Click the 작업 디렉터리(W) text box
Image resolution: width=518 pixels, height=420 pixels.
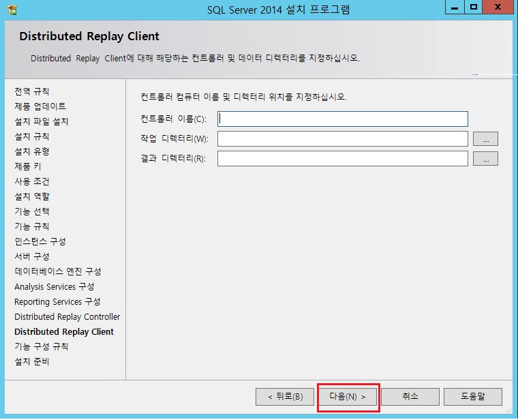343,139
